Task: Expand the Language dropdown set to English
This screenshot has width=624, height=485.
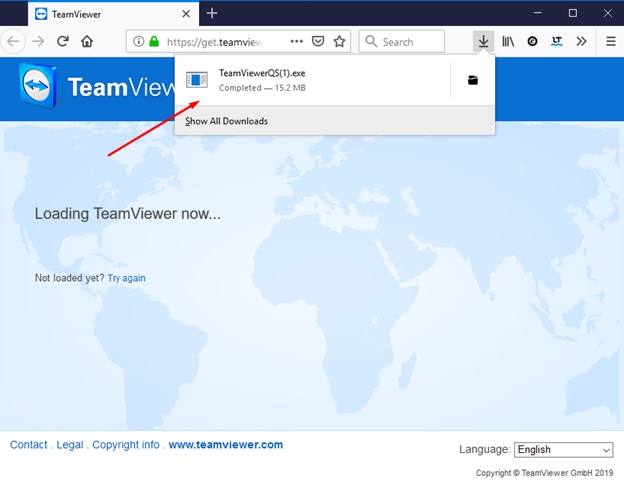Action: (x=564, y=450)
